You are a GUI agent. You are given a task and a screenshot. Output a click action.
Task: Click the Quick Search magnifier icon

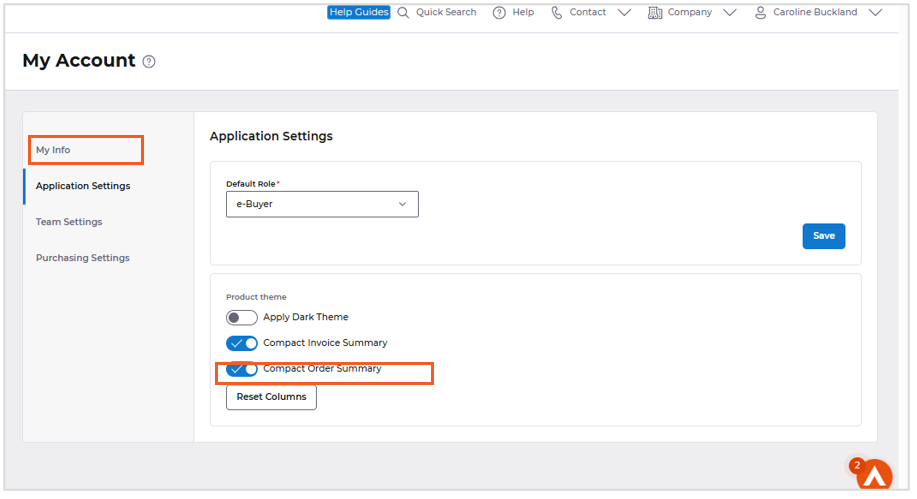(403, 13)
